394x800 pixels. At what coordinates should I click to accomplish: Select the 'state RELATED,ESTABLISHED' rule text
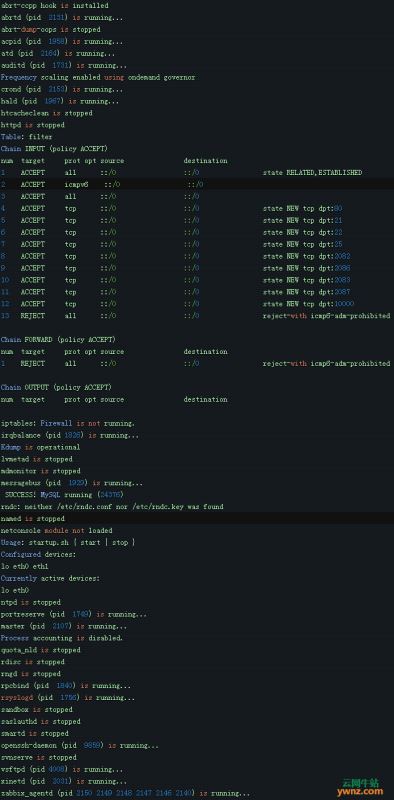point(312,172)
